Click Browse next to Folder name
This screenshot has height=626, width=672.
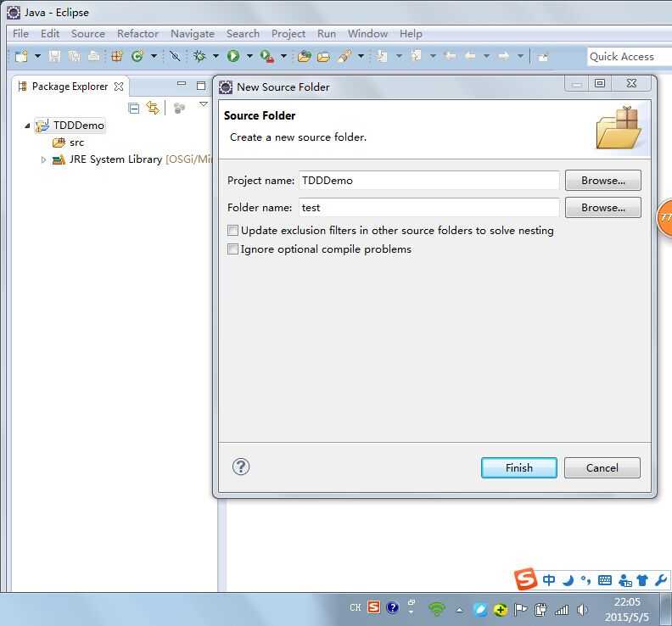pos(602,207)
